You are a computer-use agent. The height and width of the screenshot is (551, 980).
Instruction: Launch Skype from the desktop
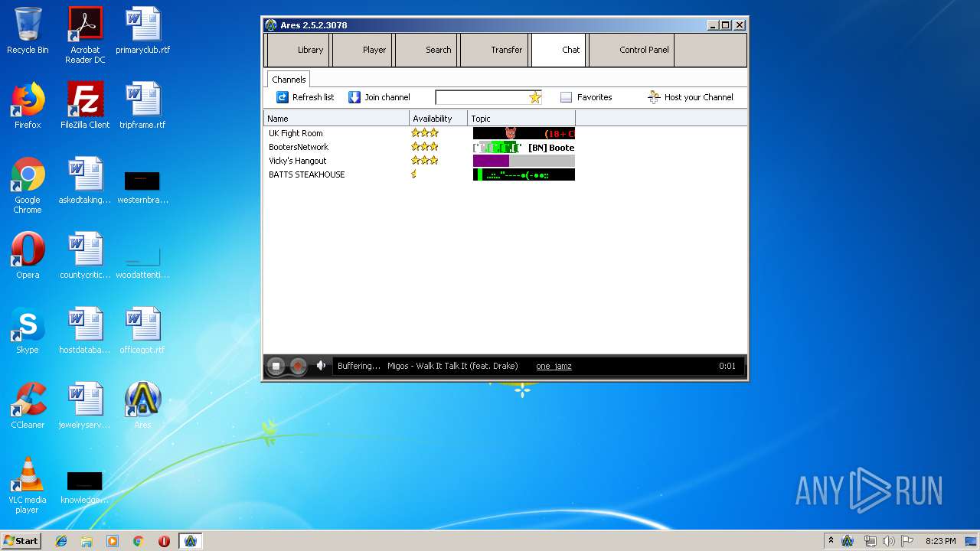(x=28, y=331)
